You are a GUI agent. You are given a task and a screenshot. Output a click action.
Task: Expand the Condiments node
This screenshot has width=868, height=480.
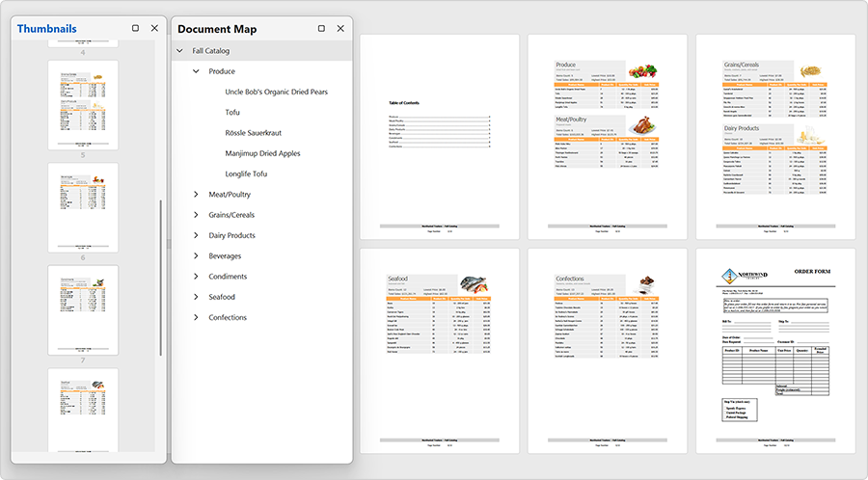pos(196,277)
